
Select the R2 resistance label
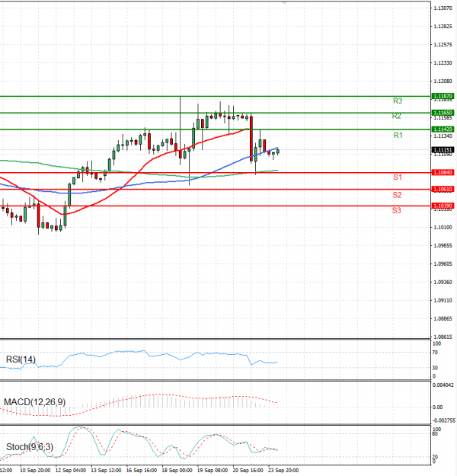pyautogui.click(x=398, y=117)
